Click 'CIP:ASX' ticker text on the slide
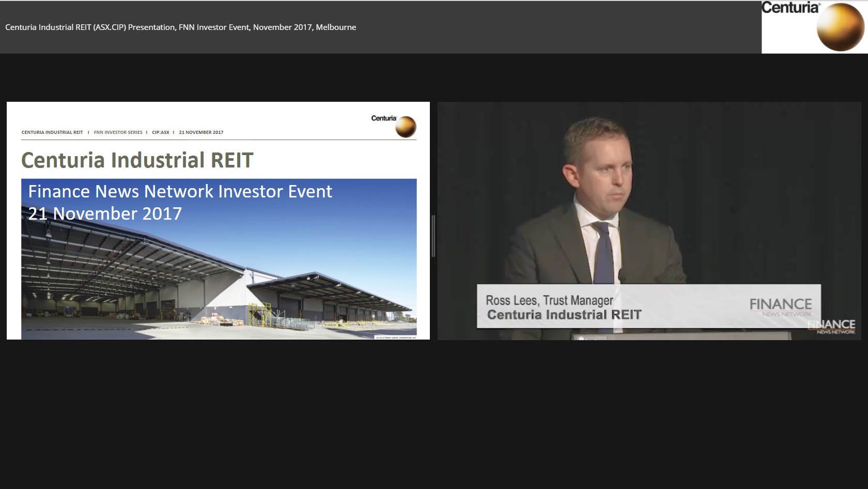The width and height of the screenshot is (868, 489). coord(161,132)
